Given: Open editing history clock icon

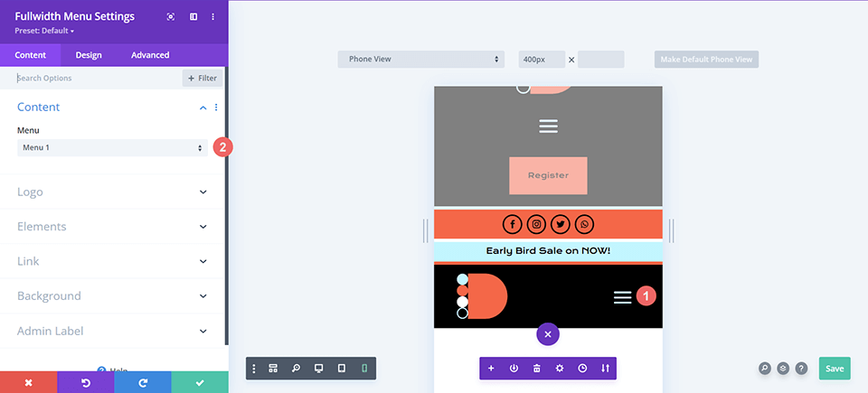Looking at the screenshot, I should [582, 369].
